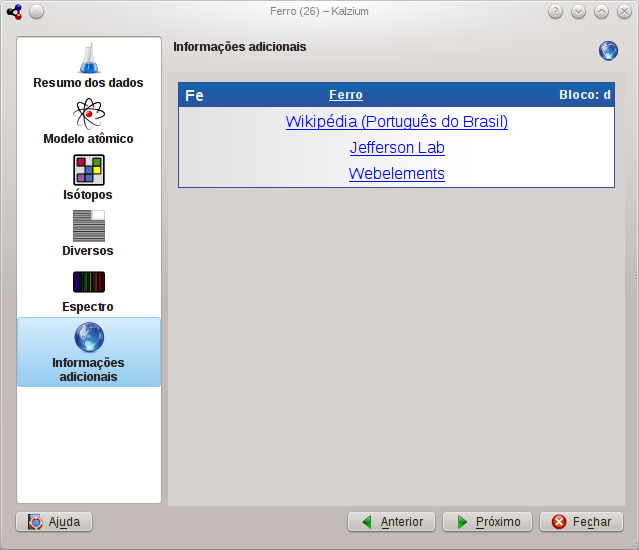The image size is (639, 550).
Task: Click the Ferro element name heading link
Action: point(345,95)
